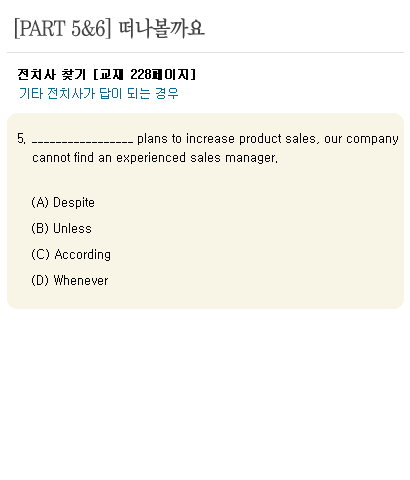Click the letter (C) marker
Image resolution: width=410 pixels, height=480 pixels.
pyautogui.click(x=40, y=255)
